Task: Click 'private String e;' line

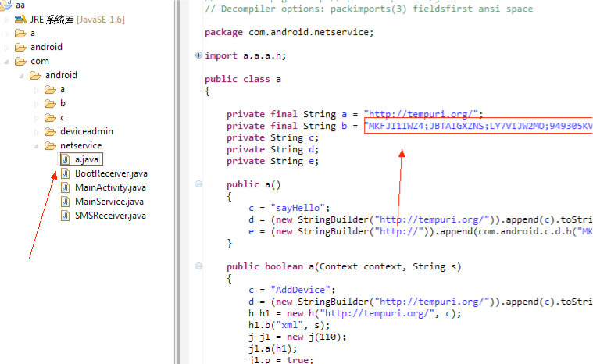Action: tap(273, 162)
